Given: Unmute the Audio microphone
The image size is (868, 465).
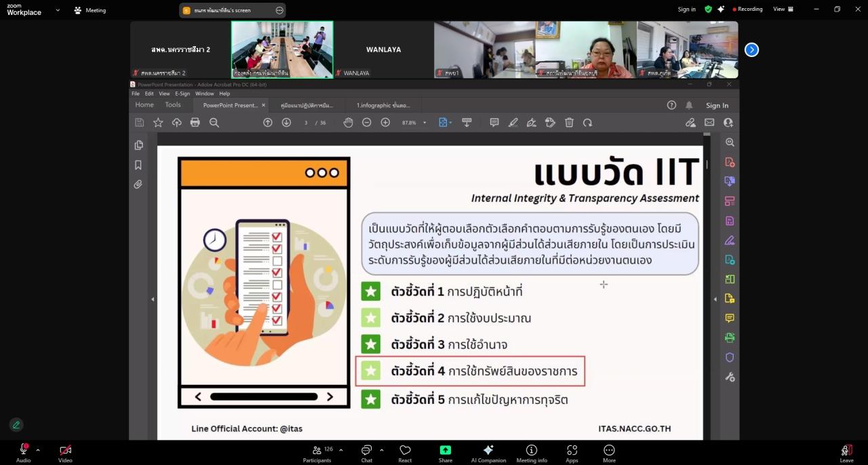Looking at the screenshot, I should pyautogui.click(x=23, y=451).
